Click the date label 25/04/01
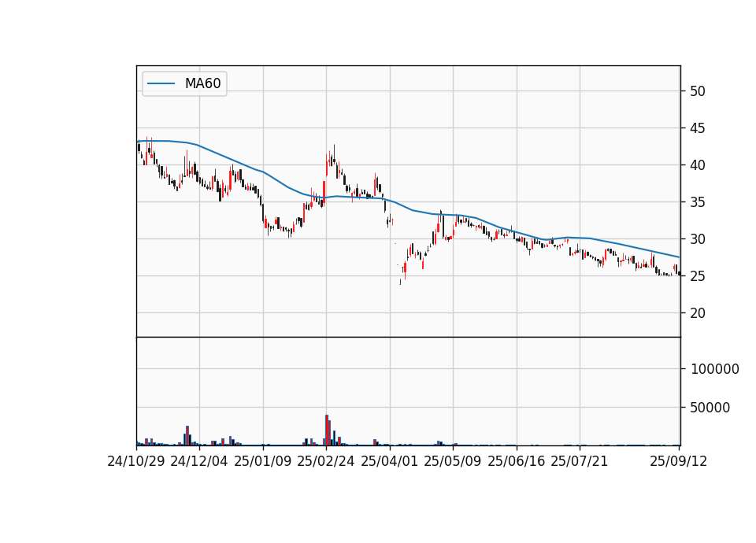Viewport: 756px width, 543px height. [390, 461]
